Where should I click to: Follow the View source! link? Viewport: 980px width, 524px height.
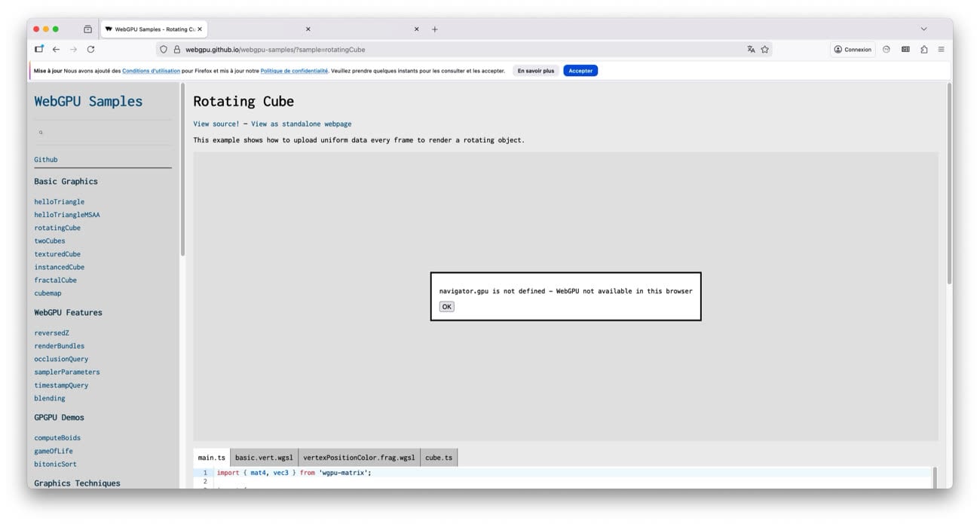point(216,124)
